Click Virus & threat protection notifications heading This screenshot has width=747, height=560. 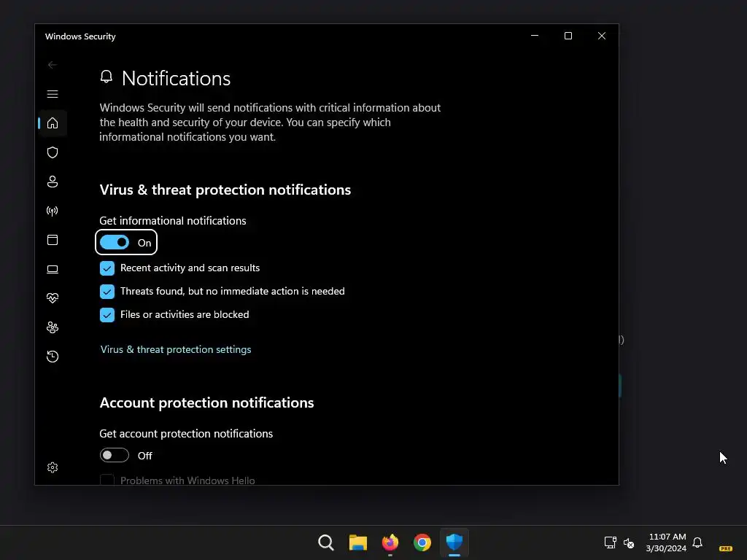click(225, 190)
